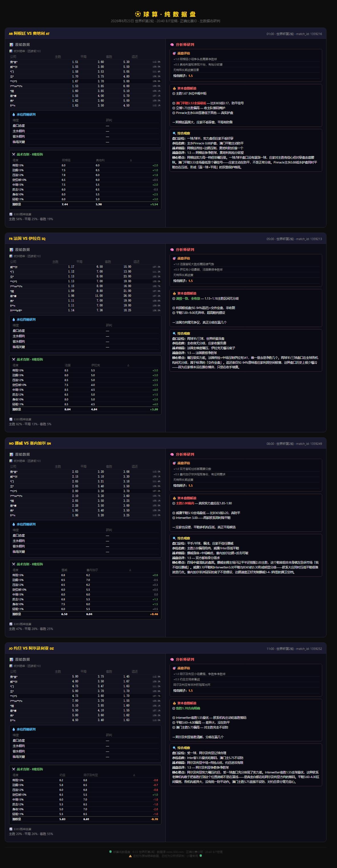
Task: Click clover icon before 球算纯数据盘 in footer
Action: click(110, 852)
